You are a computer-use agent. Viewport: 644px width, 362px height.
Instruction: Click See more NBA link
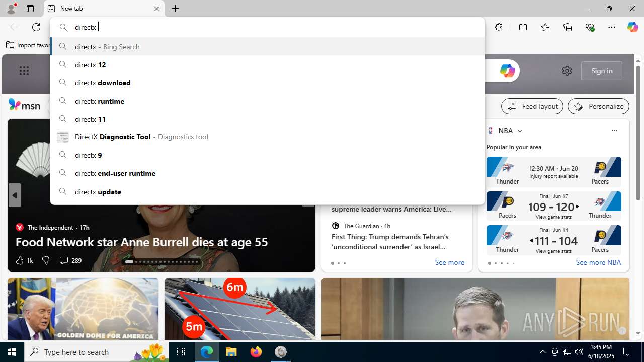[x=598, y=262]
